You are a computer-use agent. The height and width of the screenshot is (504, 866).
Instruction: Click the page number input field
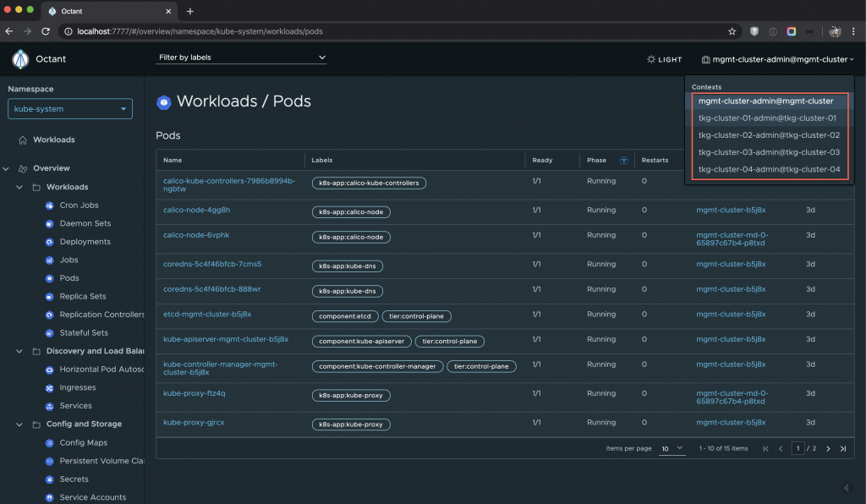coord(797,448)
